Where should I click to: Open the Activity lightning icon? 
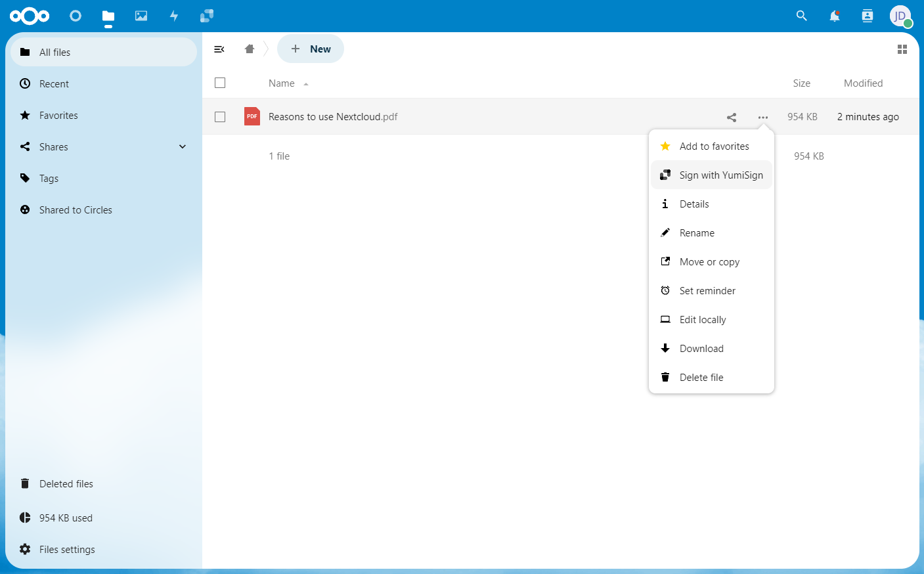coord(174,16)
